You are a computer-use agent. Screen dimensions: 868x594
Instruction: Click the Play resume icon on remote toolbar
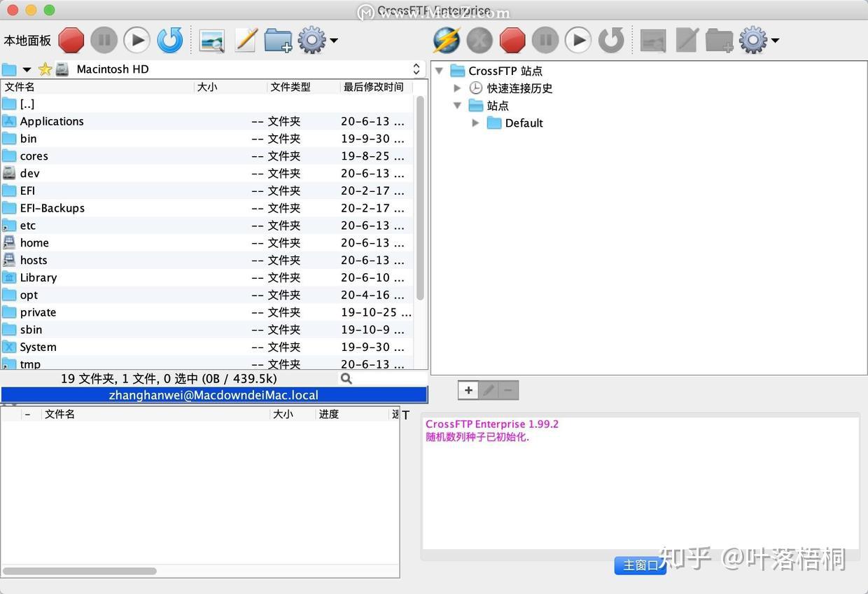(x=577, y=40)
